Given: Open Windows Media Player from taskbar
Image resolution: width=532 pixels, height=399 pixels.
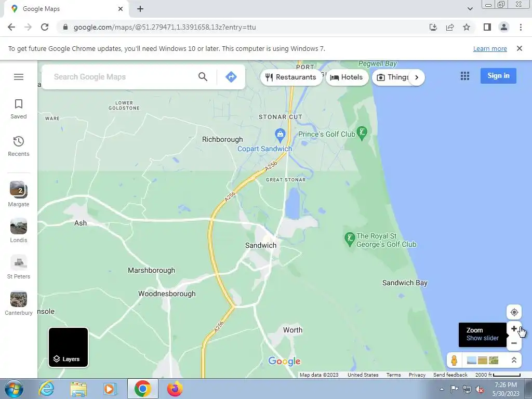Looking at the screenshot, I should tap(110, 389).
